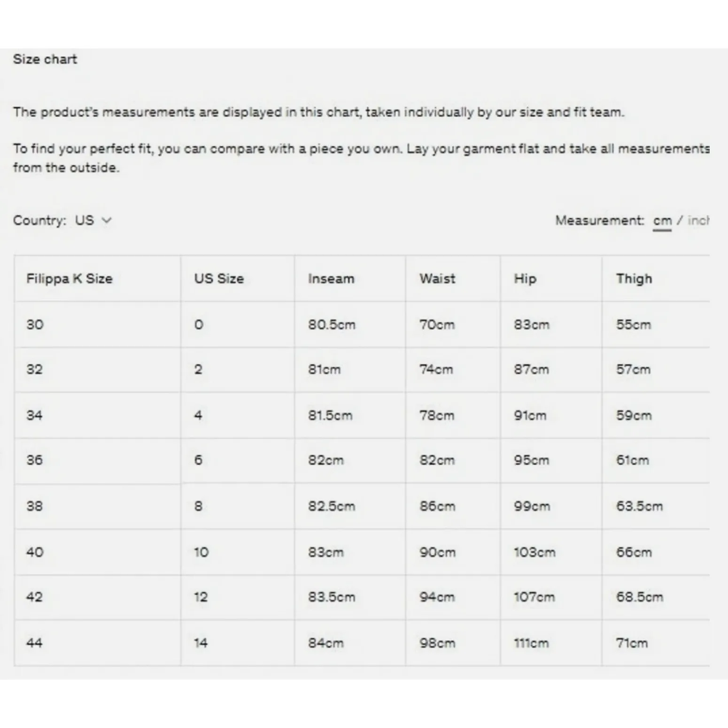The height and width of the screenshot is (728, 728).
Task: Open the Country US dropdown
Action: coord(85,220)
